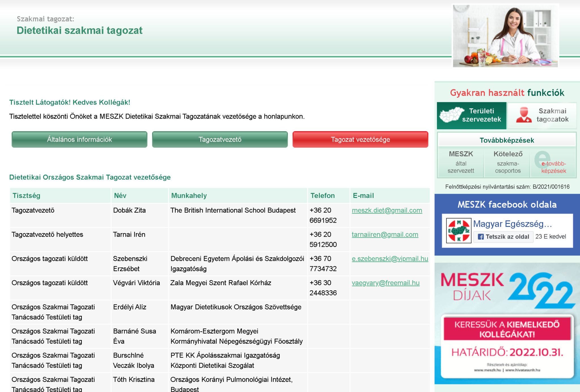
Task: Click the Hungary map icon for Területi szervezetek
Action: (451, 115)
